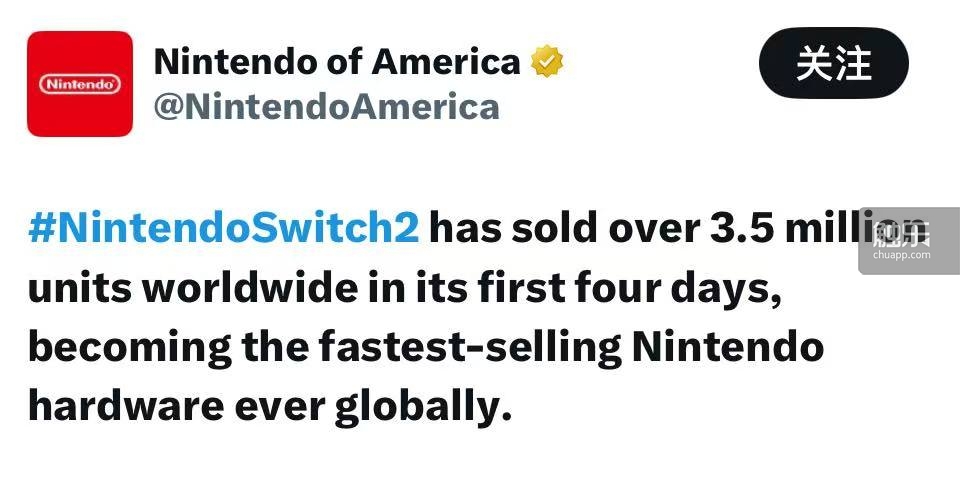
Task: Click the phrase "3.5" in the tweet
Action: click(743, 228)
